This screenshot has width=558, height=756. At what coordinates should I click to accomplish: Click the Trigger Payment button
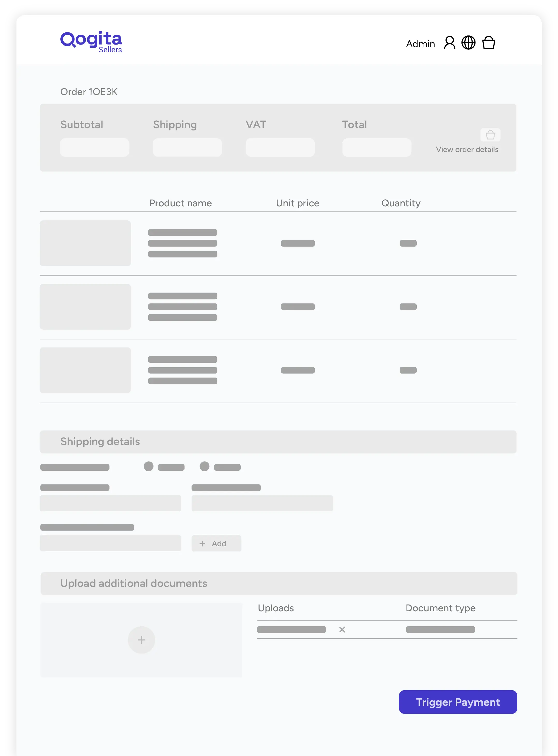pyautogui.click(x=458, y=702)
